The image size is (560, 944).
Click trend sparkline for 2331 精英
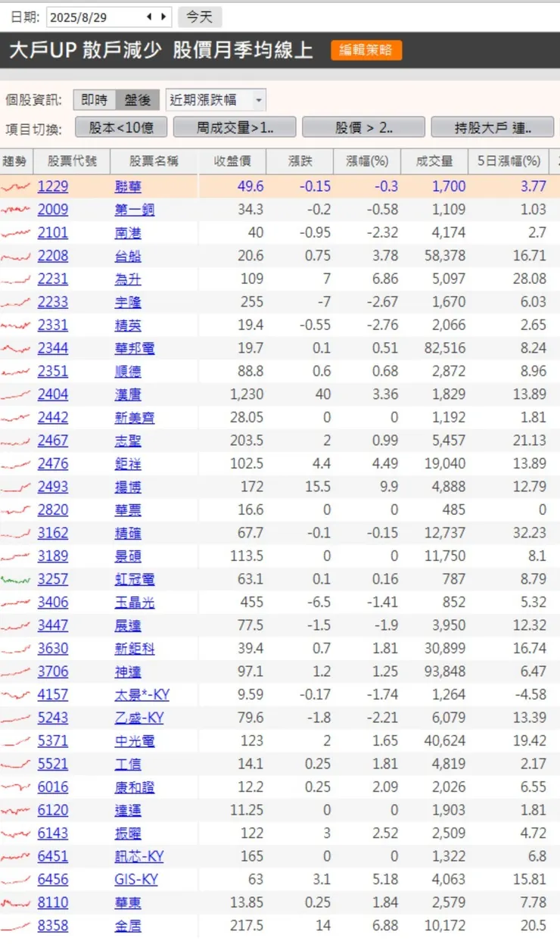16,325
